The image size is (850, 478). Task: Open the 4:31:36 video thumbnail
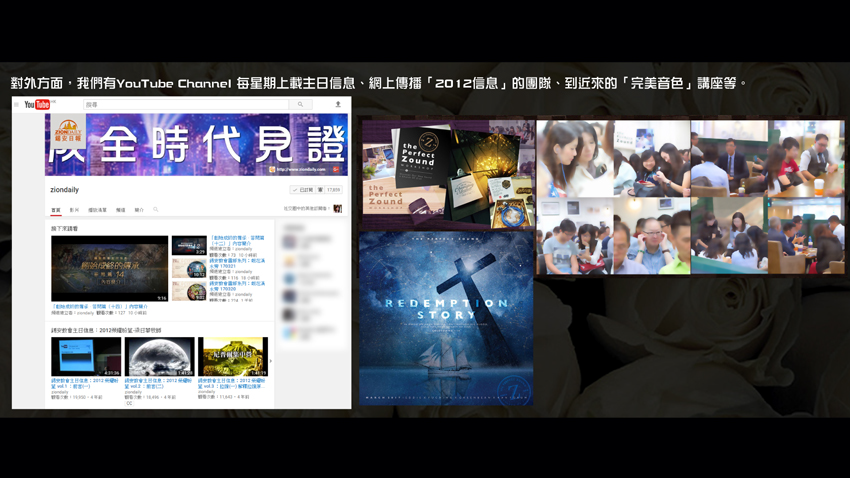coord(86,357)
